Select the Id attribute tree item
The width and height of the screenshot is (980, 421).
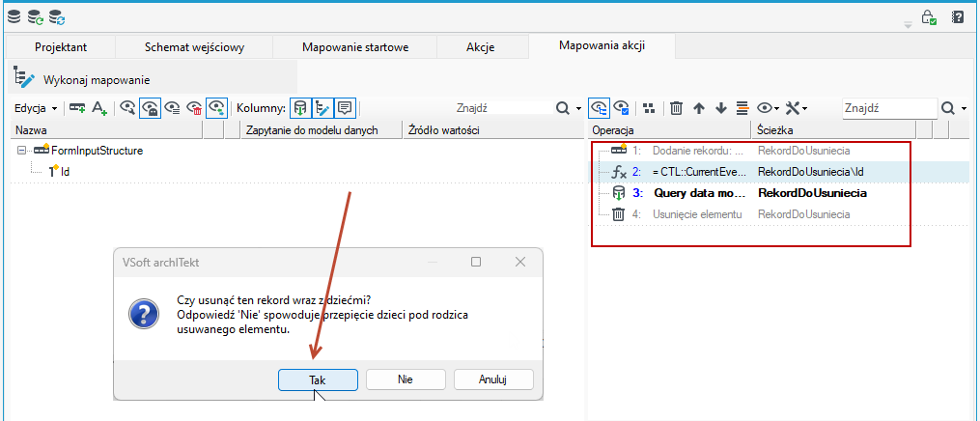pyautogui.click(x=65, y=171)
